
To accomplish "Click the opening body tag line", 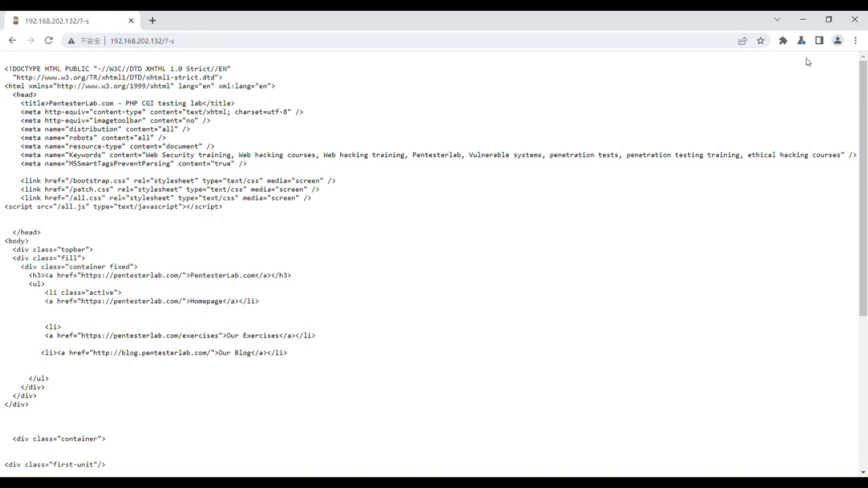I will [x=17, y=241].
